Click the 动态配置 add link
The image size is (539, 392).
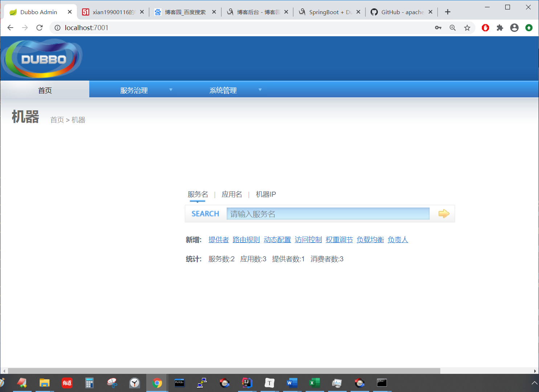point(277,240)
